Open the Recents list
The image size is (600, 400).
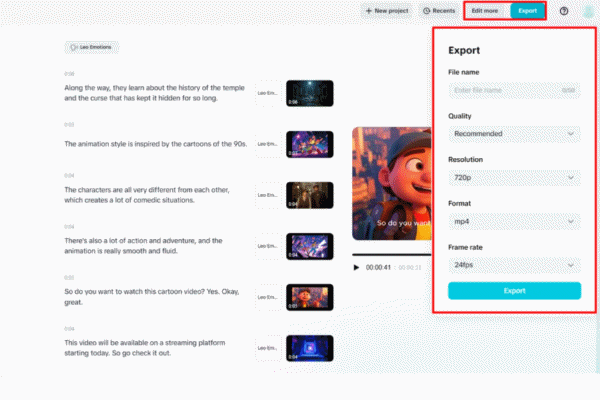pos(439,11)
